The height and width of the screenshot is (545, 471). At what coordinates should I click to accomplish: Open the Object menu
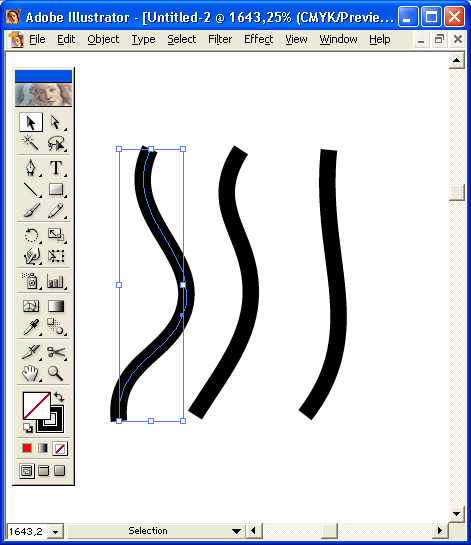103,39
